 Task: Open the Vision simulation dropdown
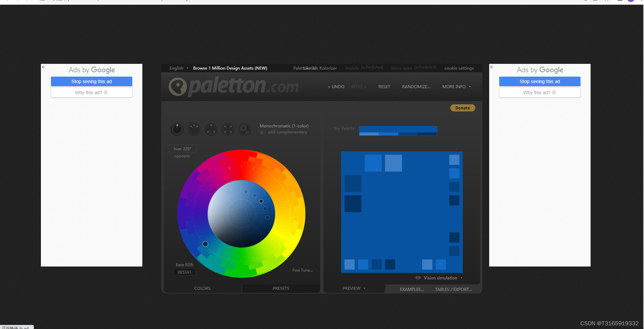(x=443, y=278)
